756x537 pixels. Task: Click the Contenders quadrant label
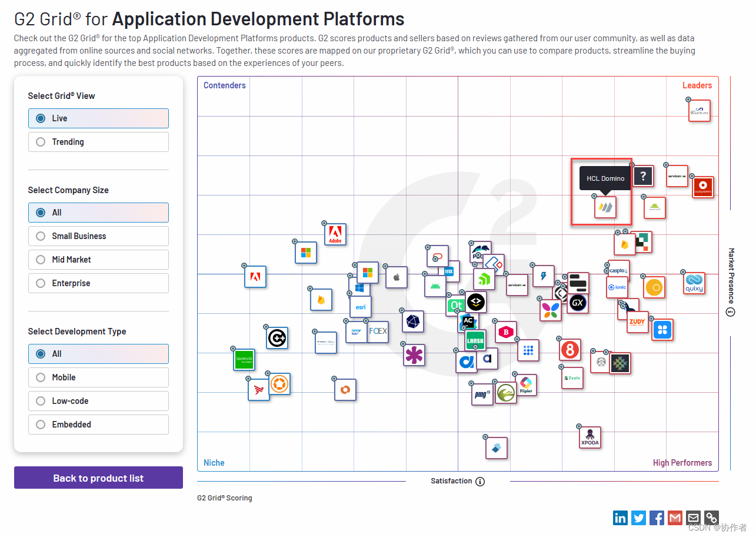click(x=225, y=85)
